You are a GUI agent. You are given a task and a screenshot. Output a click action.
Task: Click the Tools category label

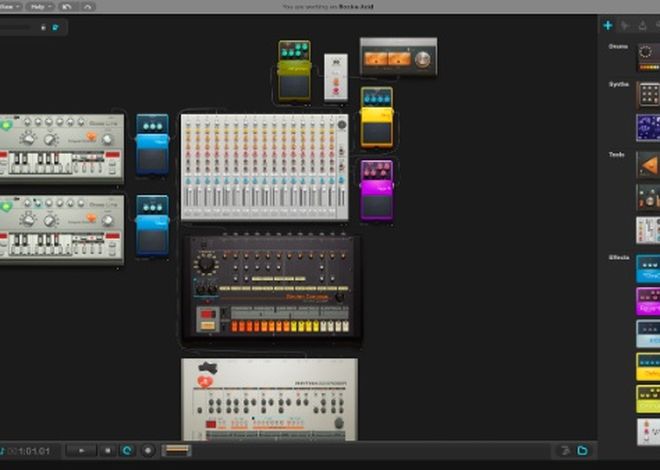click(x=616, y=154)
